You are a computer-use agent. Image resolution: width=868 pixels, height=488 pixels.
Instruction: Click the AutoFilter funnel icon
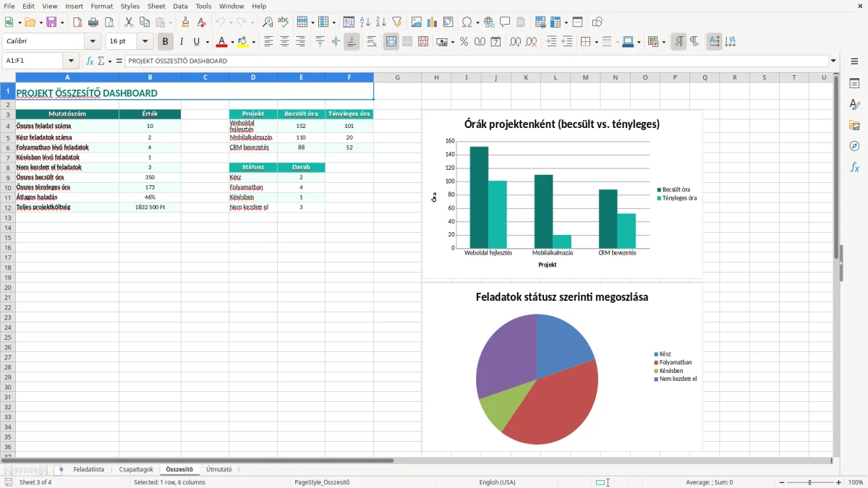coord(397,22)
